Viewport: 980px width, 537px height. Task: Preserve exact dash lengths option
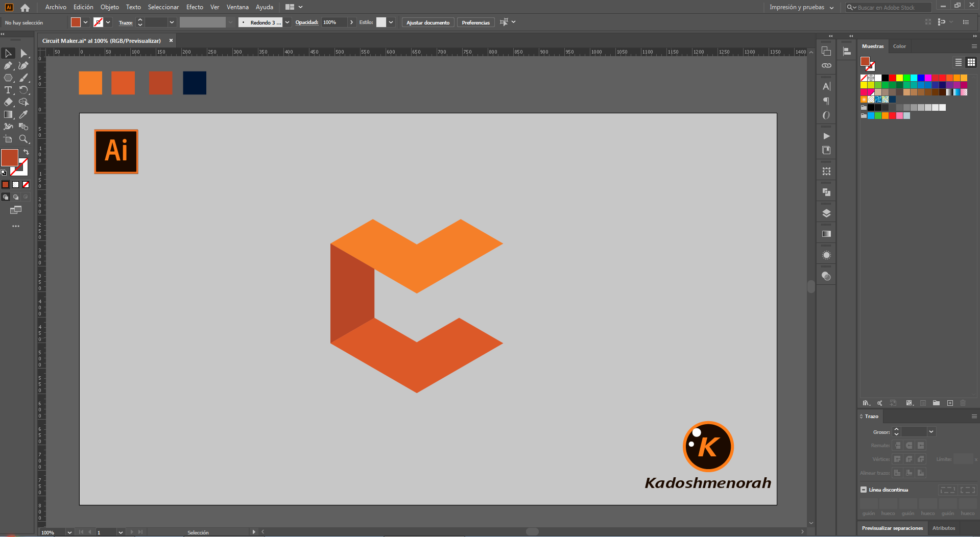coord(948,490)
